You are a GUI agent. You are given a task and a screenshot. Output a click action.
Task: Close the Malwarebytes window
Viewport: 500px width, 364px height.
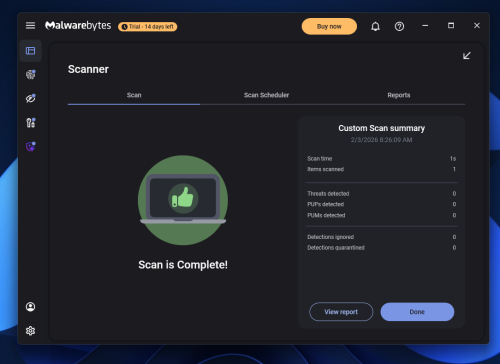pyautogui.click(x=477, y=26)
